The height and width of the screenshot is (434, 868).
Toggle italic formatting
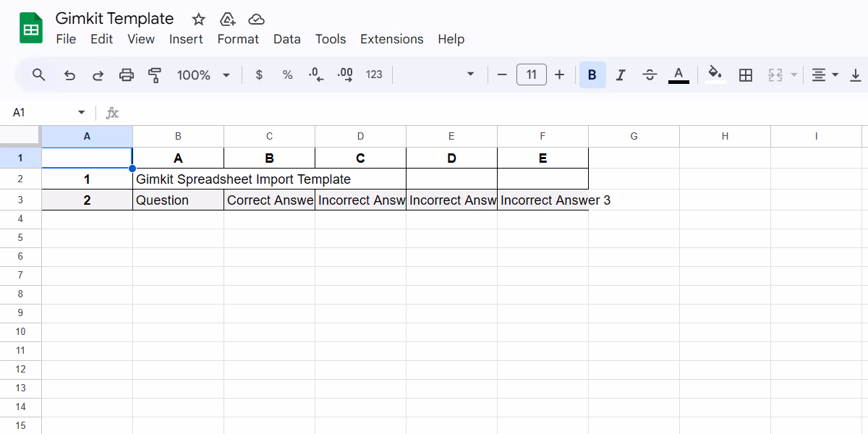click(620, 75)
